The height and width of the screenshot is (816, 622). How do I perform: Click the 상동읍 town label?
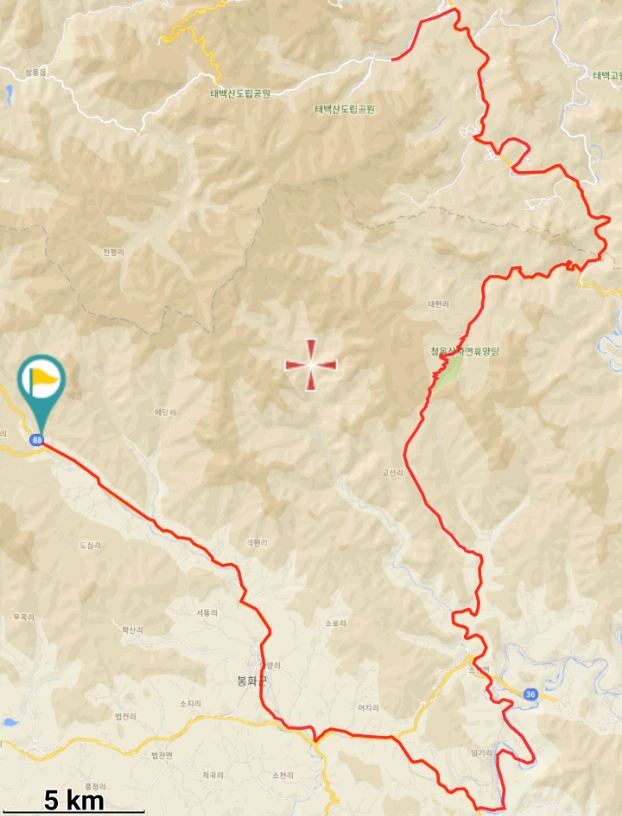[35, 72]
